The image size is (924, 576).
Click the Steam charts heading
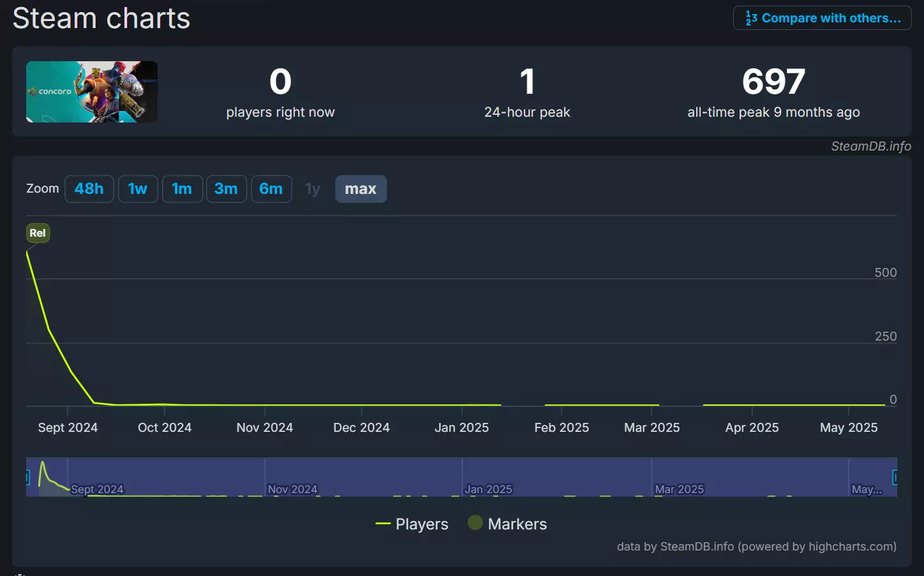101,18
